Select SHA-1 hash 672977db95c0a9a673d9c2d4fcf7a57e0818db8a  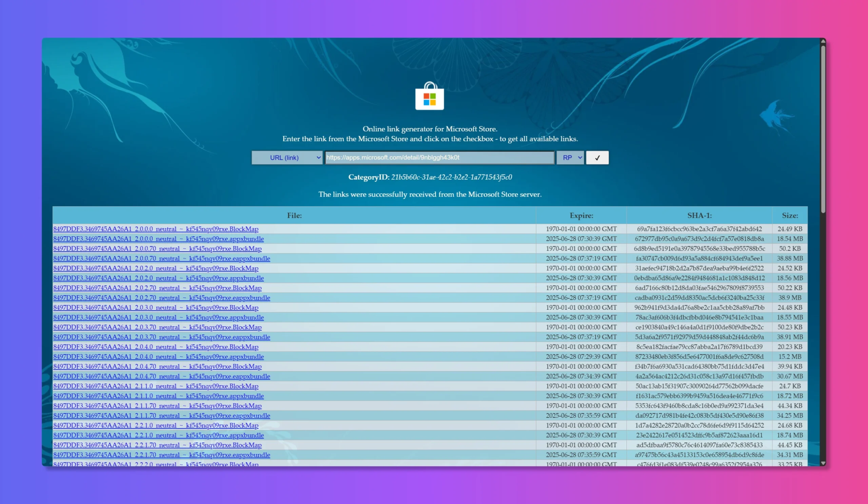[699, 239]
